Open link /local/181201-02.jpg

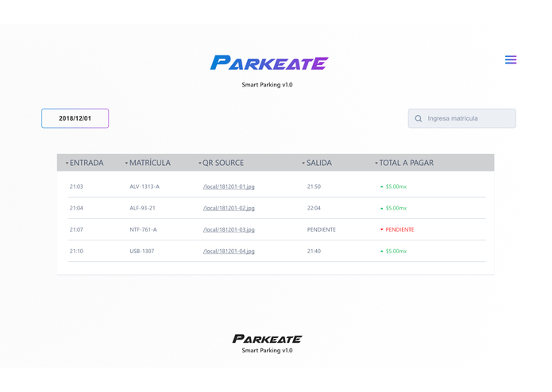(229, 208)
